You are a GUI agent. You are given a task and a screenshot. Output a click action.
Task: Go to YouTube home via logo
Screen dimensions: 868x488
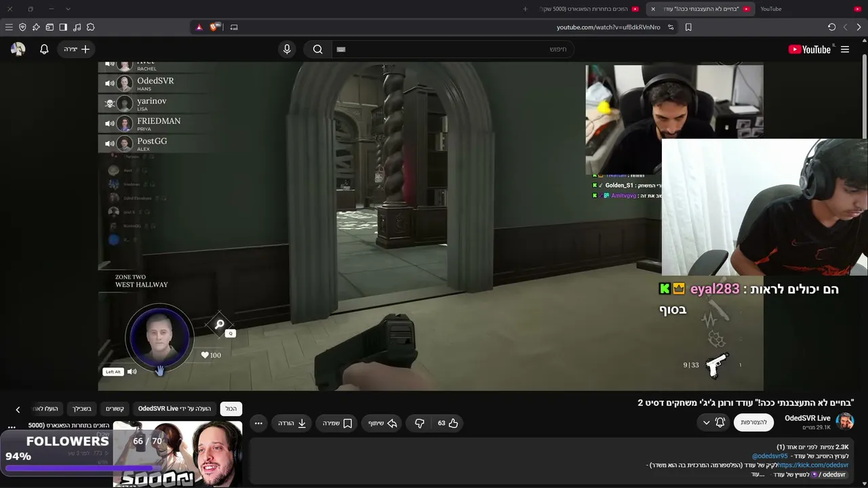point(810,49)
